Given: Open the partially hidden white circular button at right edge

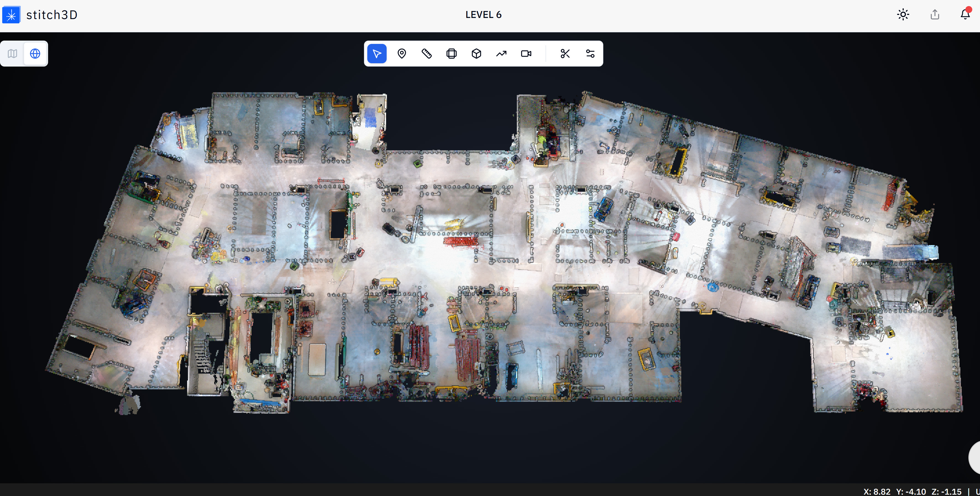Looking at the screenshot, I should coord(975,458).
